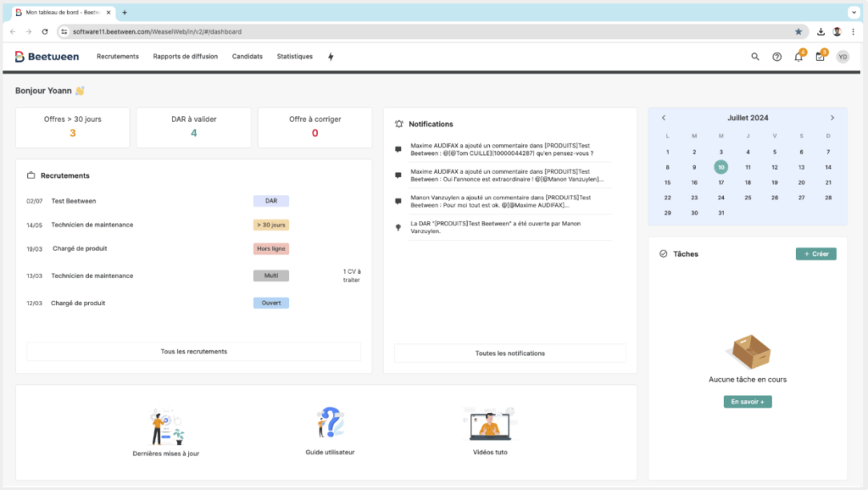This screenshot has width=868, height=490.
Task: Go to next month in calendar
Action: point(832,118)
